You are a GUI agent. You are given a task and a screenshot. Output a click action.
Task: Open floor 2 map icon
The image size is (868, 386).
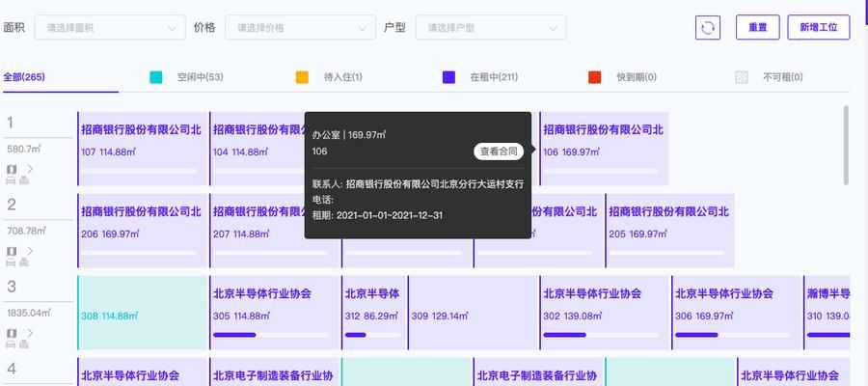click(12, 251)
